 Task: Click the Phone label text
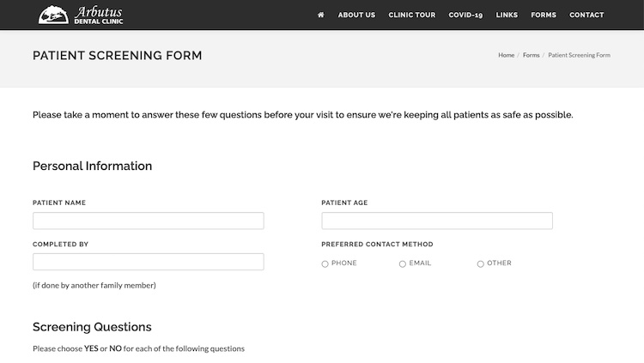pyautogui.click(x=343, y=263)
